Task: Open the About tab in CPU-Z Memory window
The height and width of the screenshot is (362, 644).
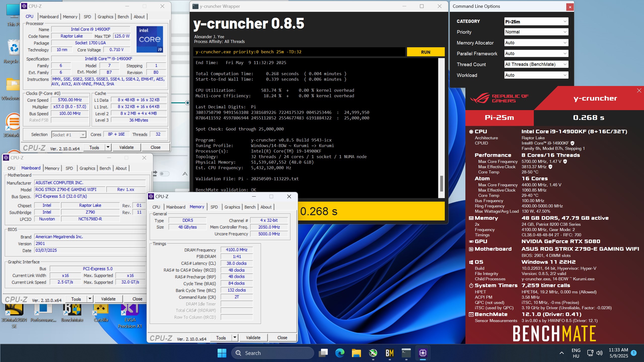Action: click(266, 207)
